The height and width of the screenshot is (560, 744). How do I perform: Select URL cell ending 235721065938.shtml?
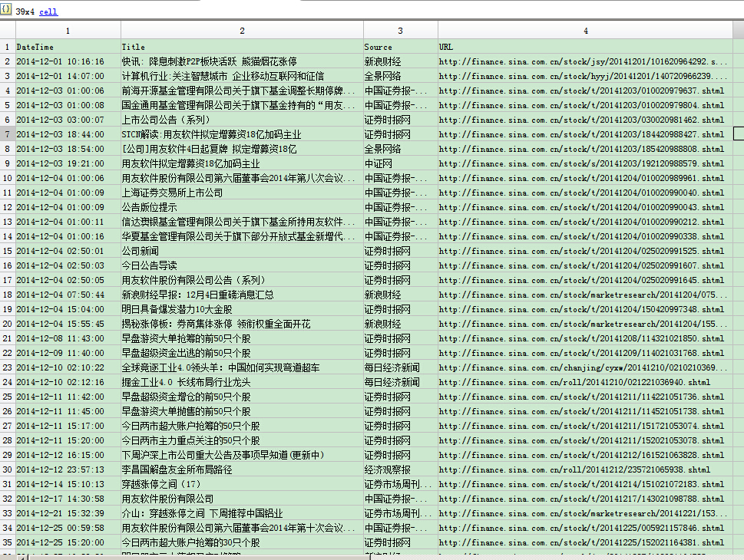click(x=586, y=470)
